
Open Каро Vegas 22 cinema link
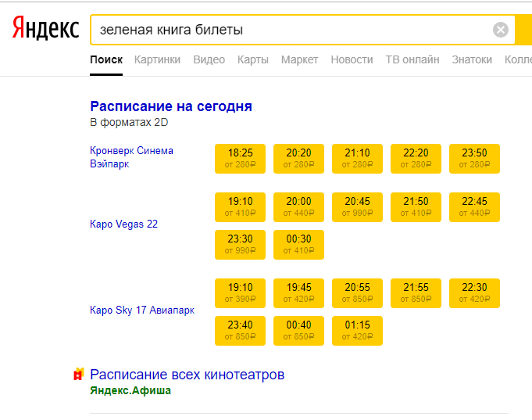(124, 224)
